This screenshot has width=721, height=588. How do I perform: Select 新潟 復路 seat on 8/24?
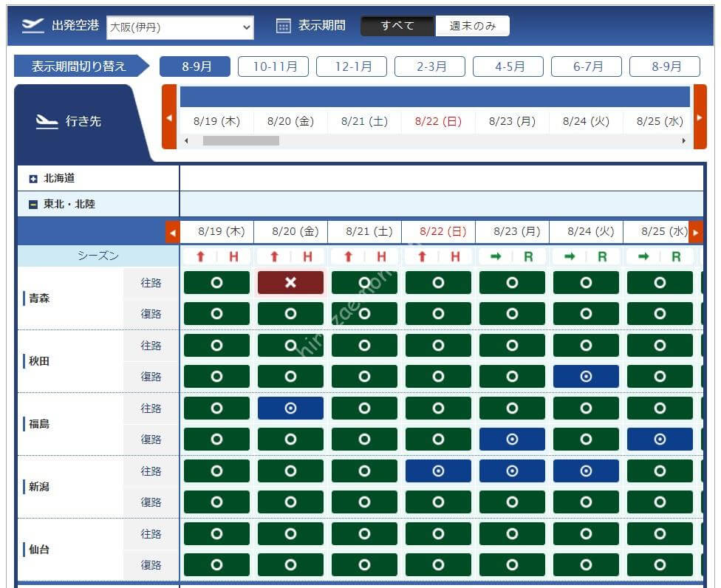tap(586, 502)
